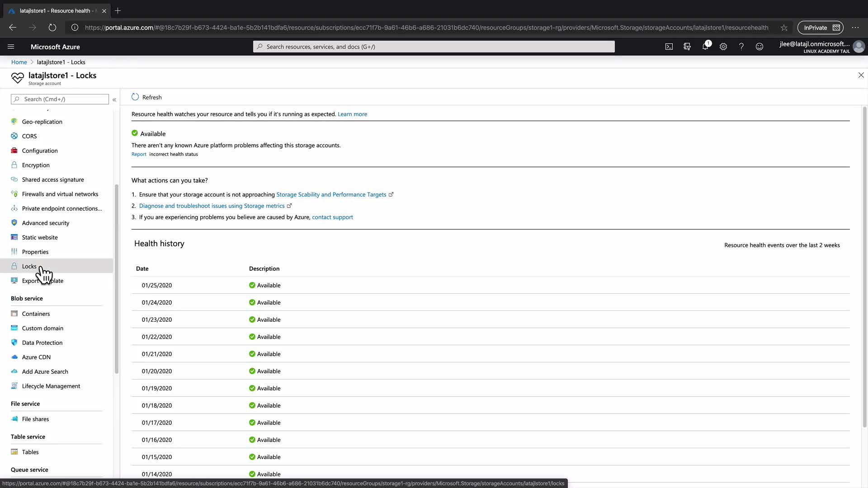Focus the global search resources field
868x488 pixels.
pyautogui.click(x=434, y=47)
